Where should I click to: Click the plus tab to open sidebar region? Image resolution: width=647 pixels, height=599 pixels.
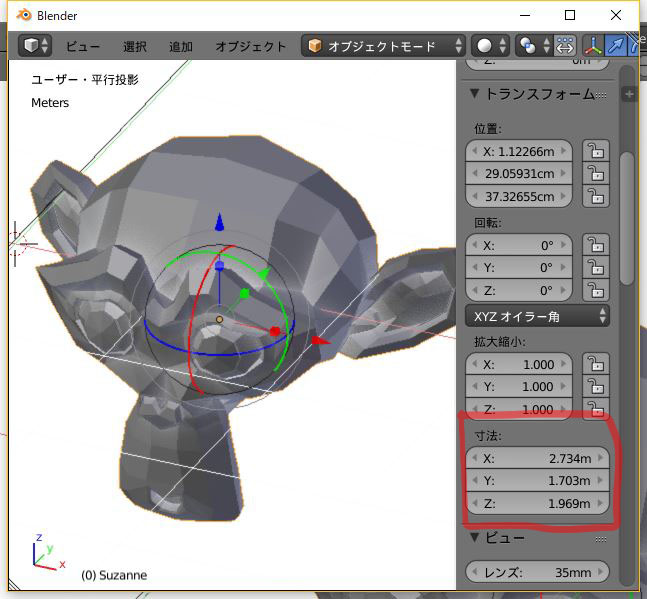point(629,94)
